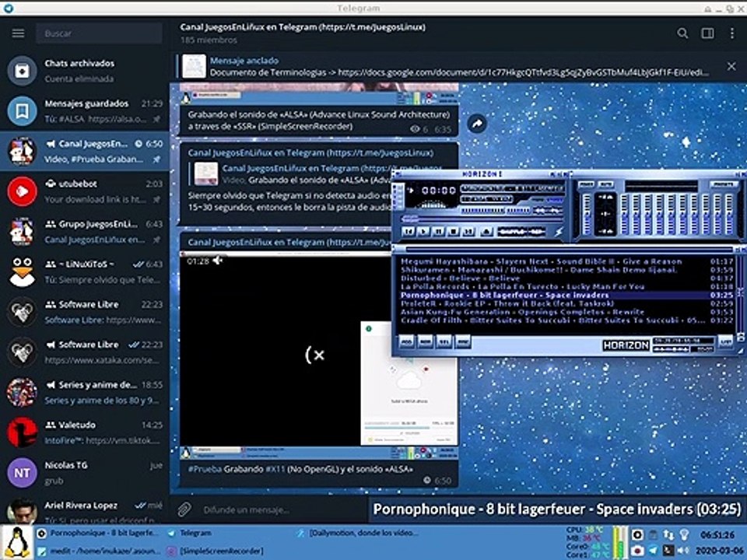Toggle the equalizer power button
Viewport: 747px width, 560px height.
pos(586,184)
